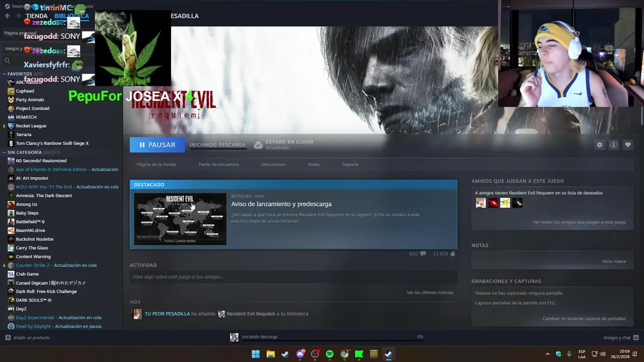Click the INICIANDO DESCARGA status label
The height and width of the screenshot is (362, 644).
point(217,145)
